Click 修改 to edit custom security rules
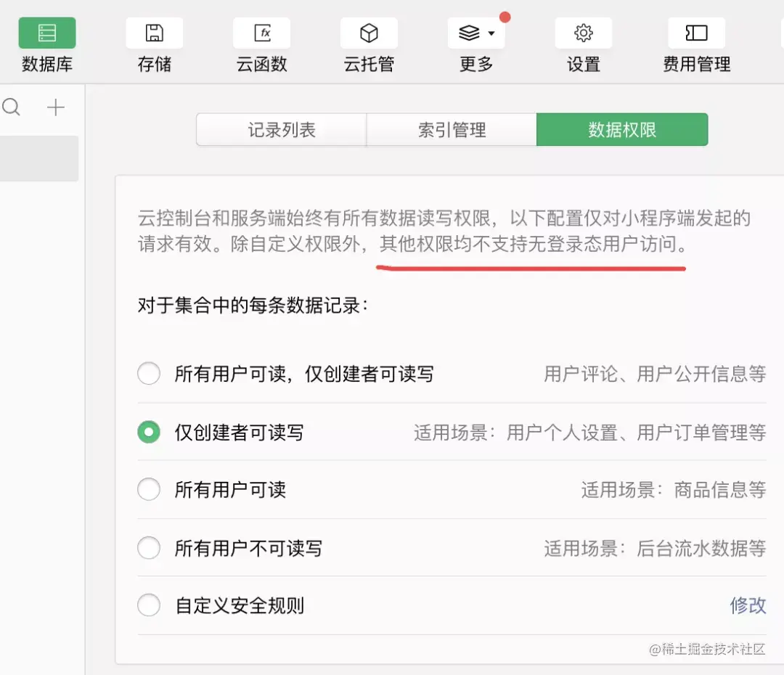Image resolution: width=784 pixels, height=675 pixels. [748, 605]
